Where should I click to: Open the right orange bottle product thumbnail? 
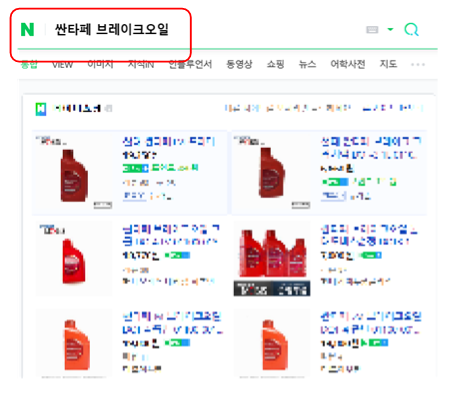(272, 344)
